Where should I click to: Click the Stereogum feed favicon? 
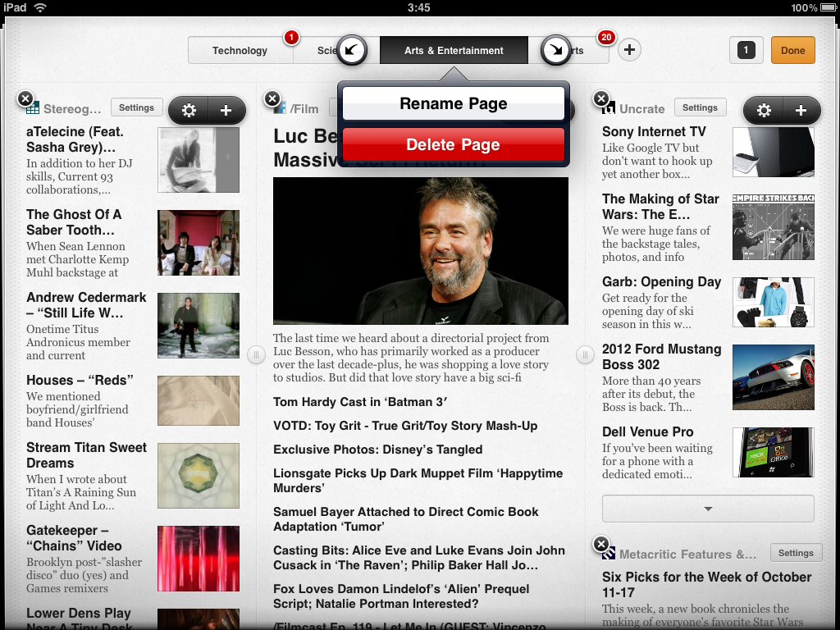[x=33, y=109]
